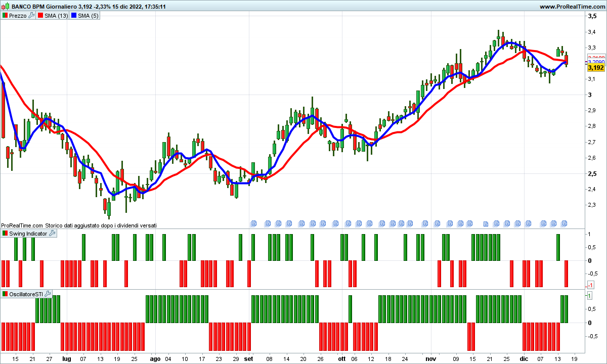Open Swing Indicator settings wrench icon
The width and height of the screenshot is (607, 364).
click(52, 234)
